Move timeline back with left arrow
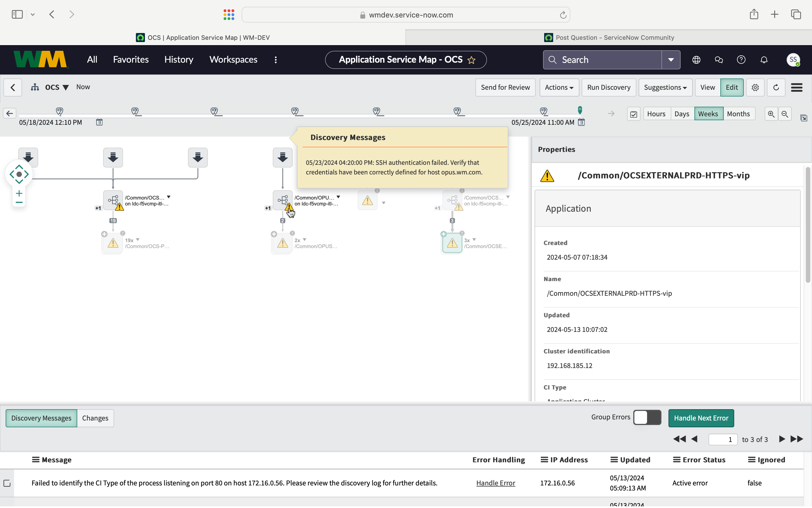The height and width of the screenshot is (508, 812). (x=9, y=113)
